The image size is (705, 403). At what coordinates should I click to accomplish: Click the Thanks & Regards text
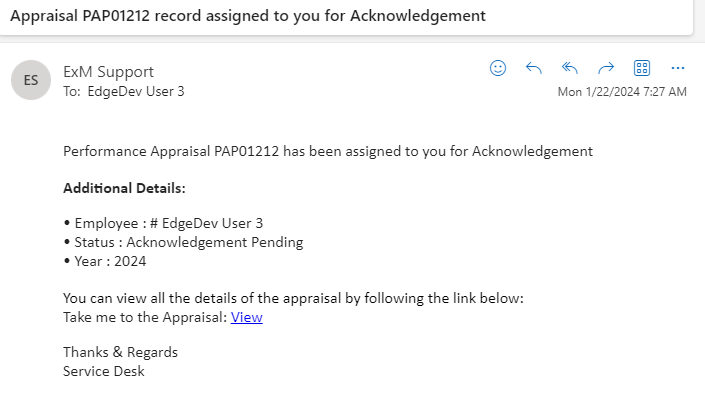point(120,352)
